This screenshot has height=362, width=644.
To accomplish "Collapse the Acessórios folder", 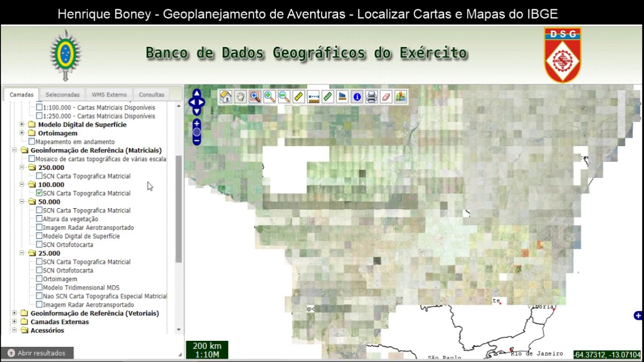I will click(x=14, y=330).
